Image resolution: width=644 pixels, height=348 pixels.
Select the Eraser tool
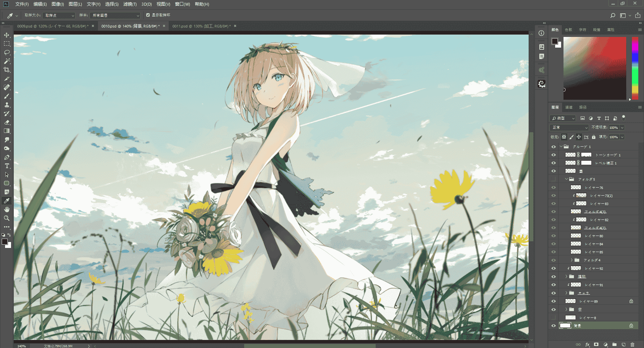pyautogui.click(x=7, y=122)
